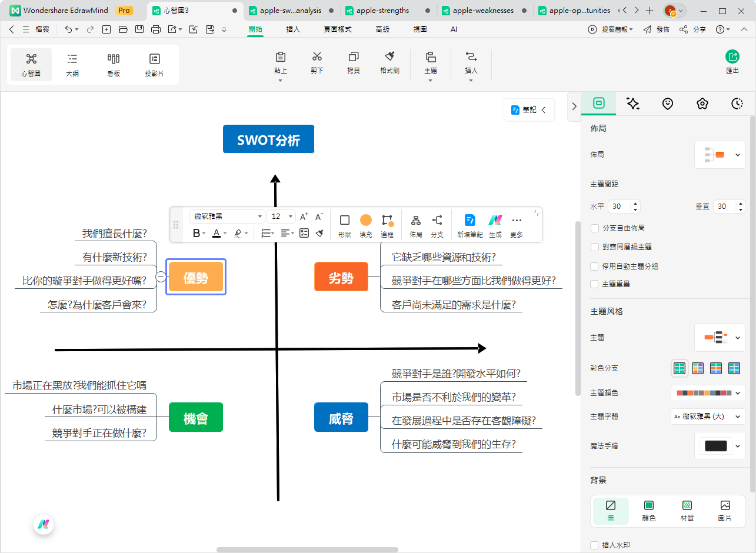Check the 對齊同層級主題 option
Image resolution: width=756 pixels, height=553 pixels.
click(595, 246)
